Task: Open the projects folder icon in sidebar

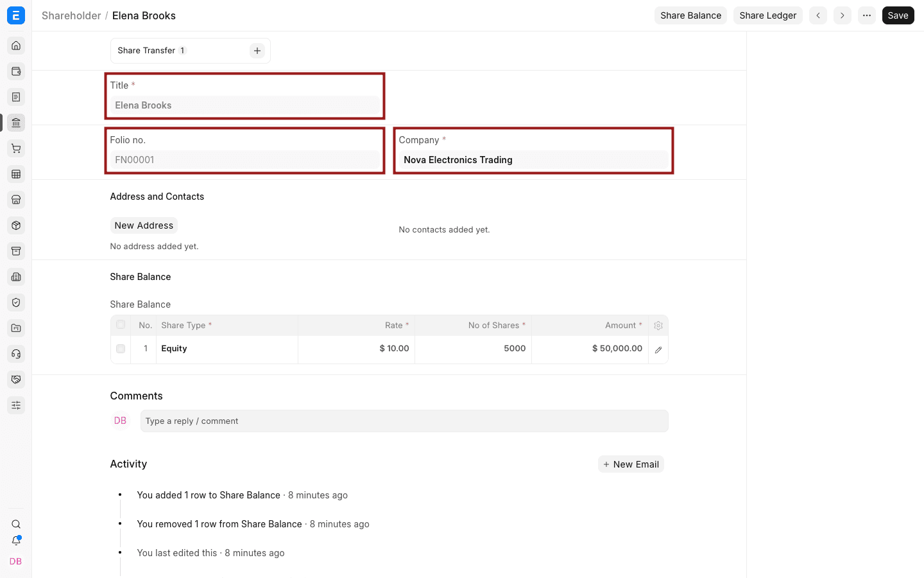Action: click(x=16, y=328)
